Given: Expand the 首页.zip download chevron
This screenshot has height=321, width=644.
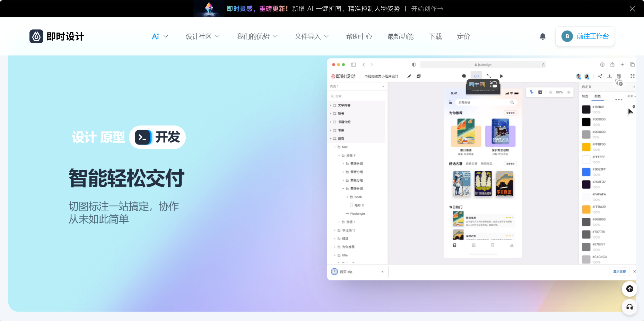Looking at the screenshot, I should coord(382,272).
